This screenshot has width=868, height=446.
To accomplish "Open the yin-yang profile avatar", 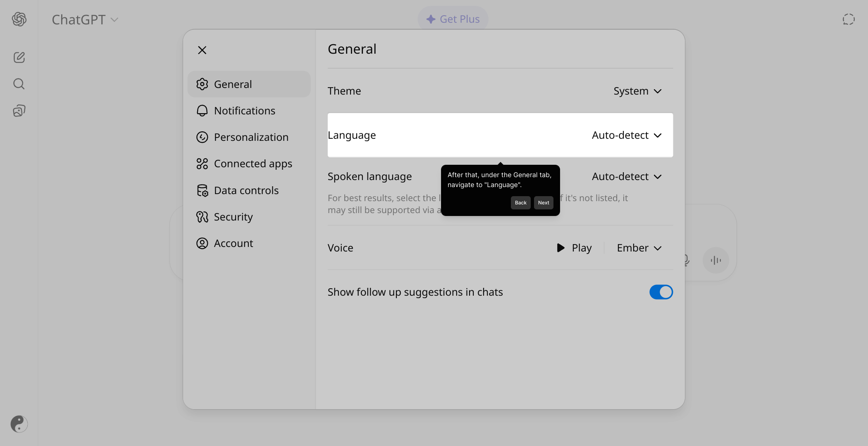I will pyautogui.click(x=19, y=424).
